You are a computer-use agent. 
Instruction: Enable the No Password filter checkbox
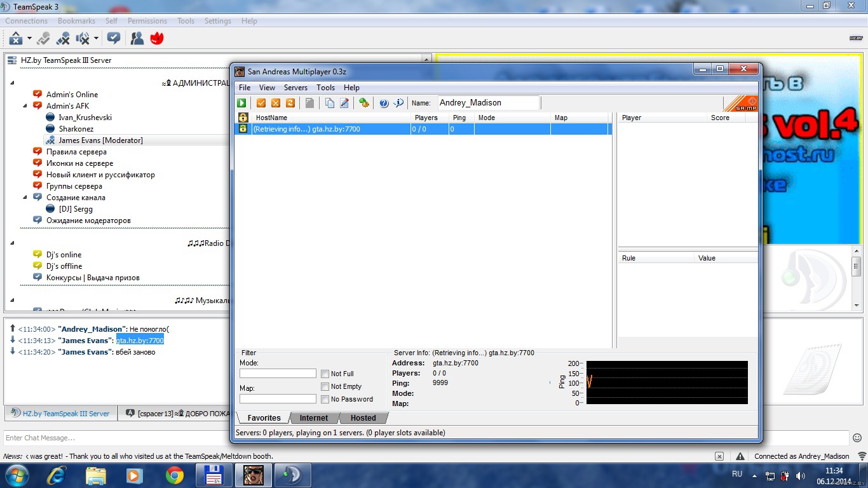325,400
